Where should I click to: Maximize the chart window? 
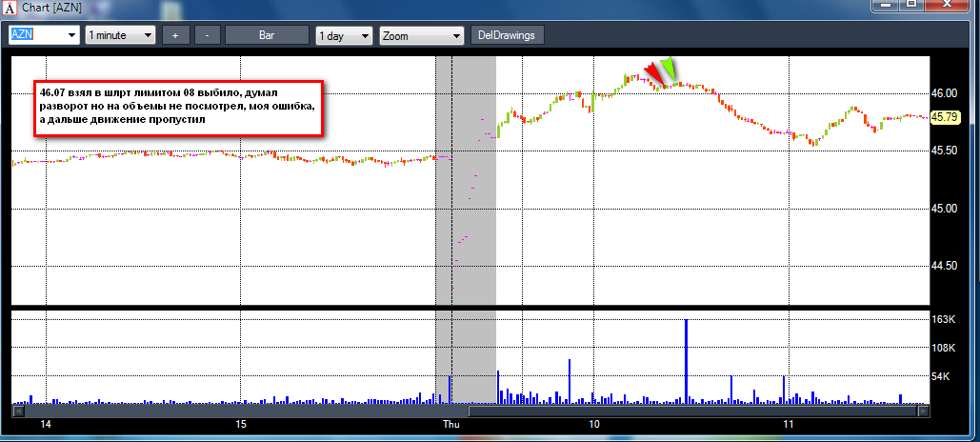911,5
